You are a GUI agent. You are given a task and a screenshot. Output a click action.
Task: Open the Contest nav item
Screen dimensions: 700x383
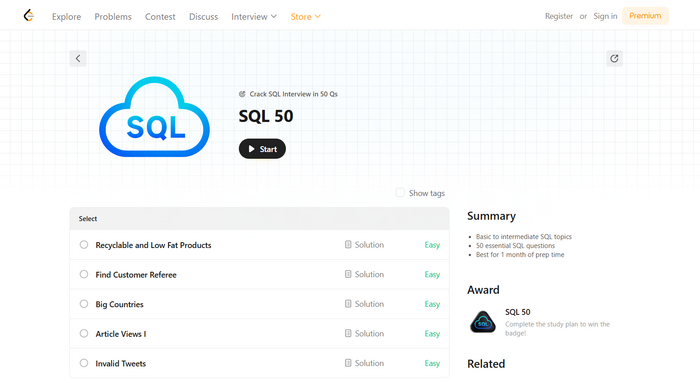pyautogui.click(x=160, y=17)
